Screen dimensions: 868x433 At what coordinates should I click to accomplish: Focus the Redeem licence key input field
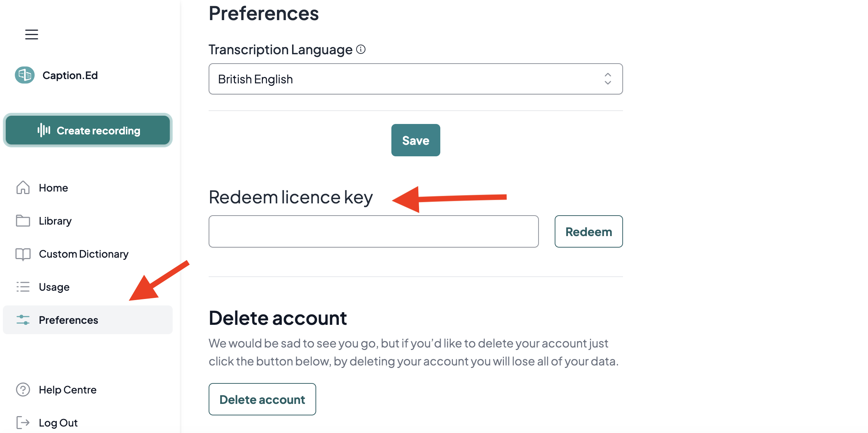[373, 231]
